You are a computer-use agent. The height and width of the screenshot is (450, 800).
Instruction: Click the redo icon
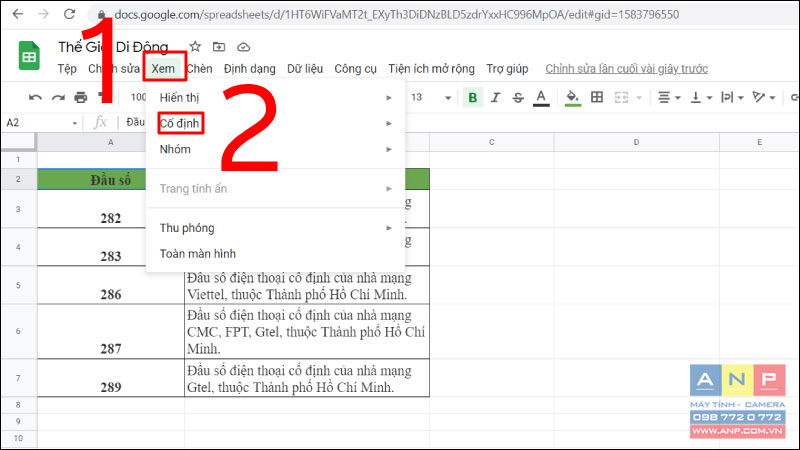point(58,97)
